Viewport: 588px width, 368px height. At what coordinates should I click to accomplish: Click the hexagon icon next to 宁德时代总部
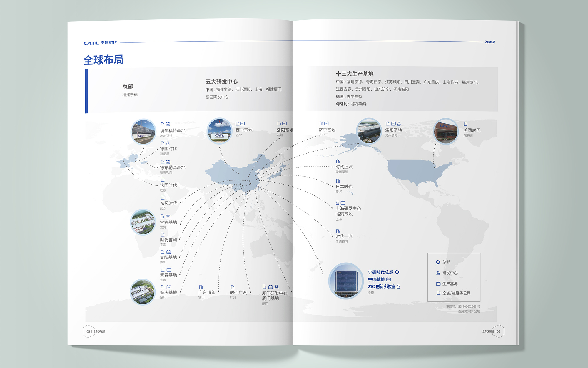397,272
